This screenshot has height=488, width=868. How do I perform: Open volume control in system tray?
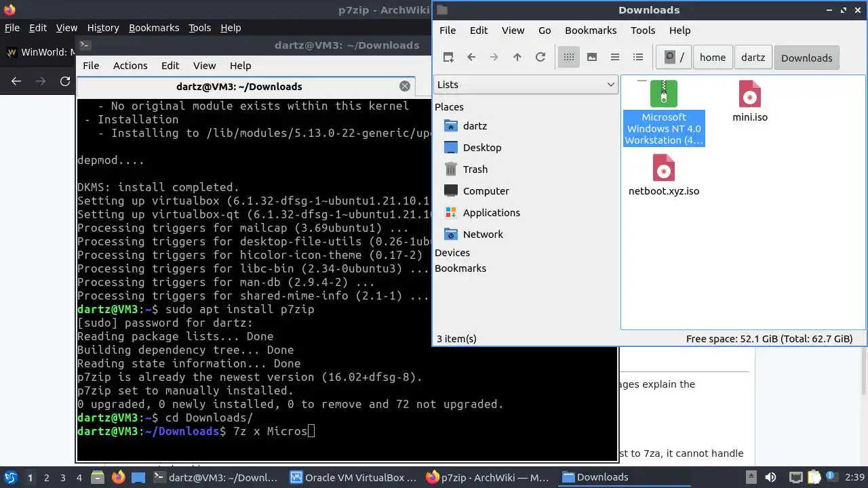770,478
